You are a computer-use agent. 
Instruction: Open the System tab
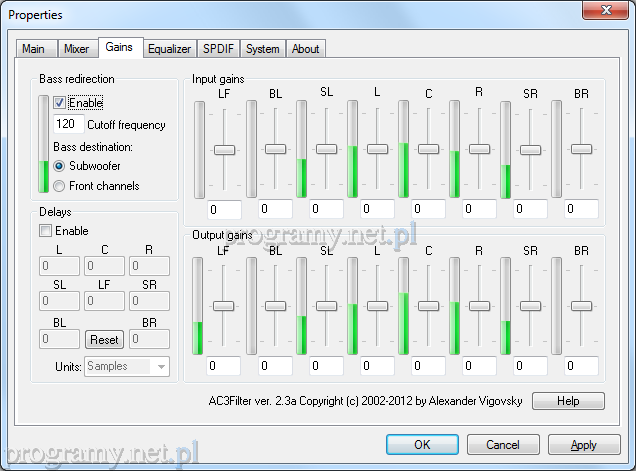coord(263,48)
